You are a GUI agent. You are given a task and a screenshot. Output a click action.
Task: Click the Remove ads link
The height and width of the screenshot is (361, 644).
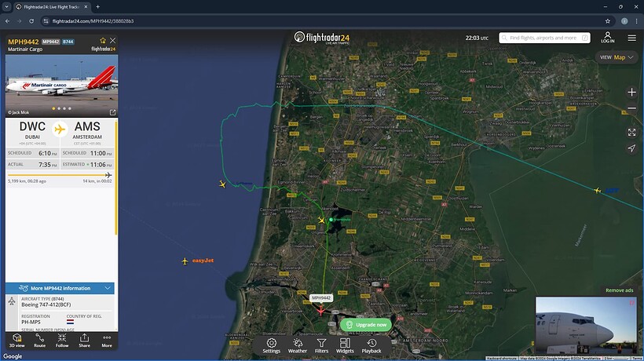tap(620, 290)
